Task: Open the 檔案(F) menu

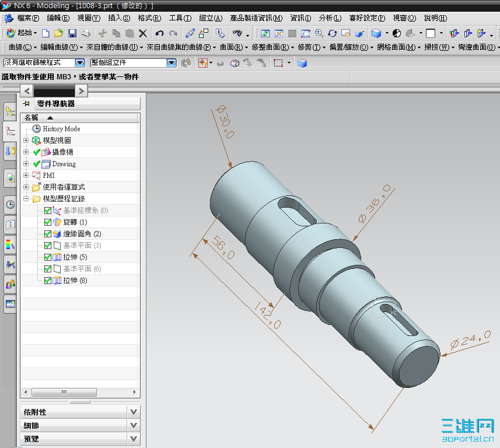Action: coord(28,18)
